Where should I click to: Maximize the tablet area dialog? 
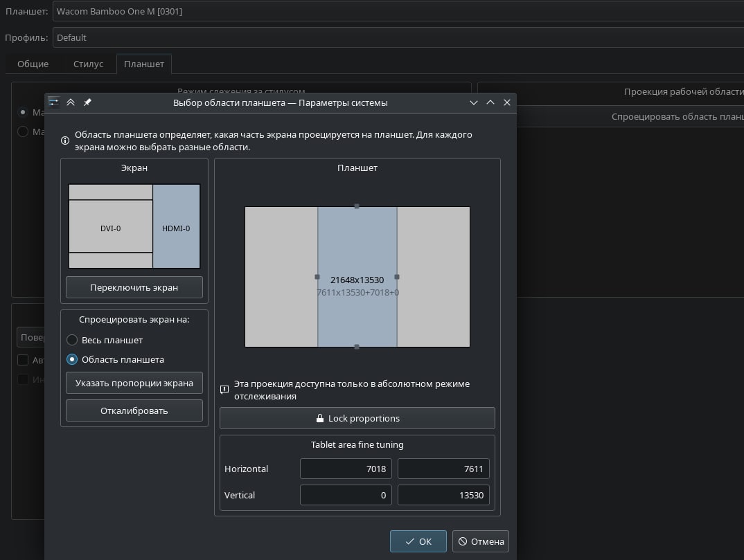coord(490,103)
